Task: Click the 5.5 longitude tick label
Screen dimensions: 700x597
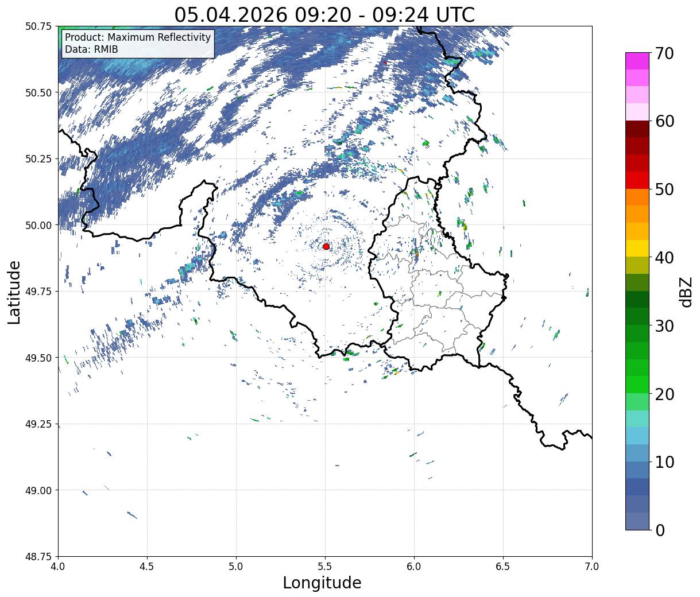Action: (325, 567)
